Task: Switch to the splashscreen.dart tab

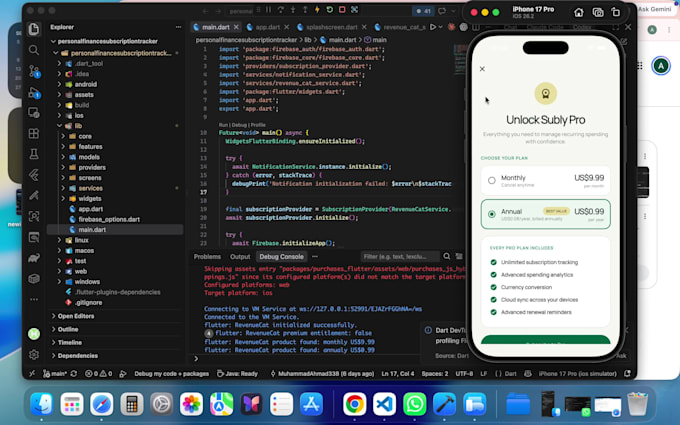Action: 332,27
